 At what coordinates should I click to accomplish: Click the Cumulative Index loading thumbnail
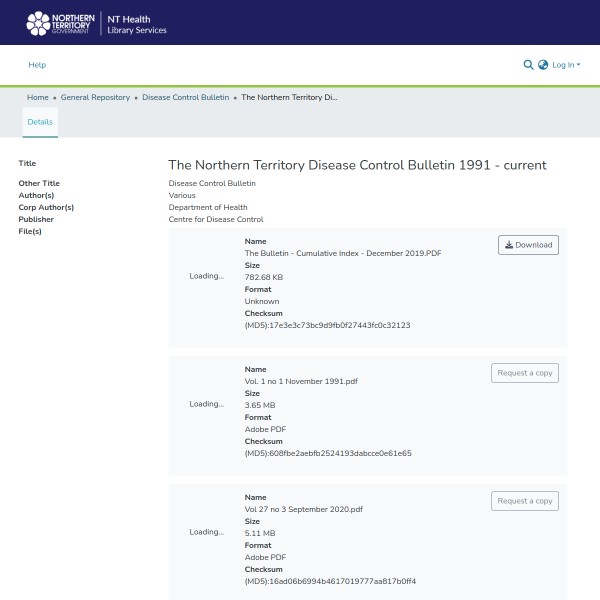[x=206, y=276]
